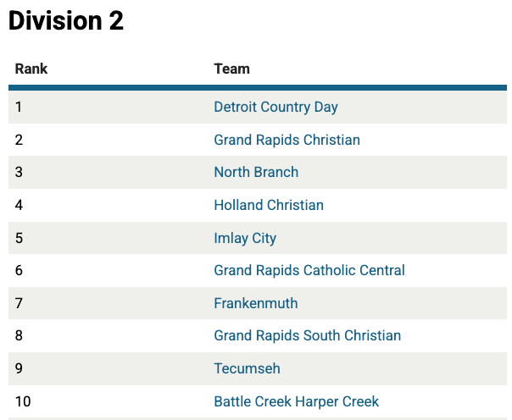512x420 pixels.
Task: Click the Grand Rapids Christian link
Action: [287, 140]
